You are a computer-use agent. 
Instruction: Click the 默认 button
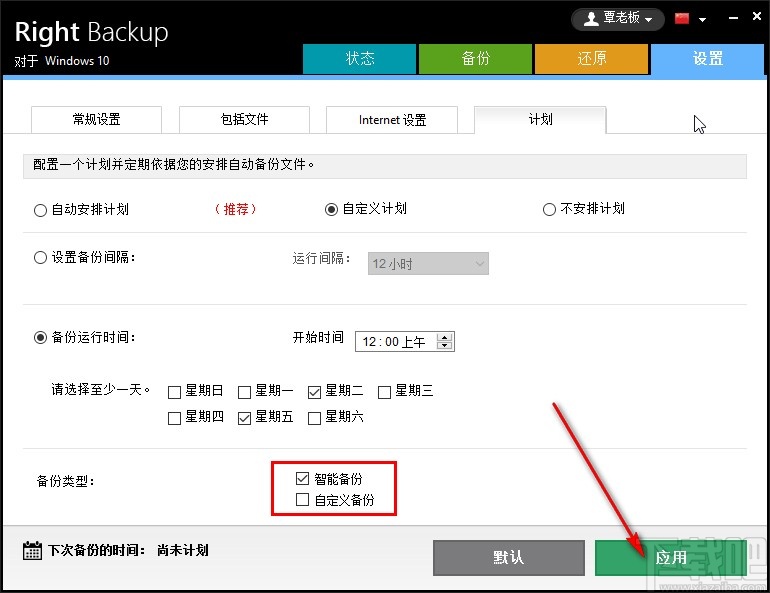pos(509,558)
